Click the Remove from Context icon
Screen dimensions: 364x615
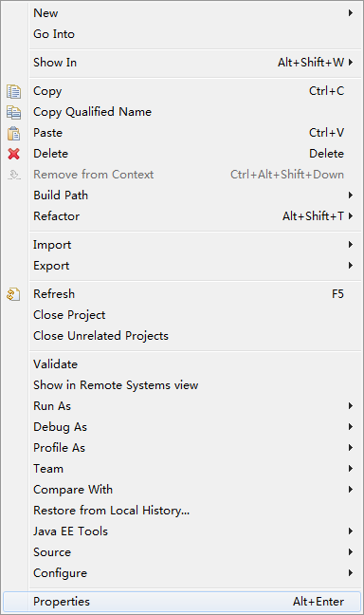click(14, 175)
